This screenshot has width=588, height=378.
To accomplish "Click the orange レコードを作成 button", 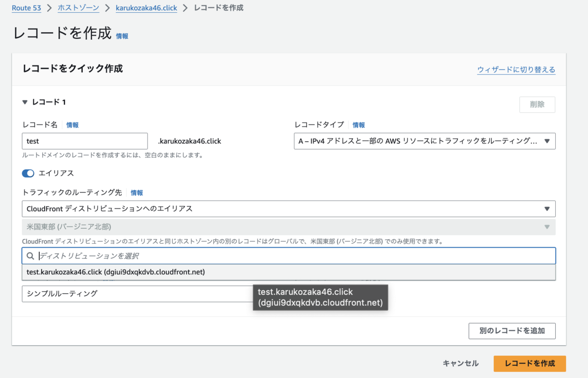I will [530, 363].
